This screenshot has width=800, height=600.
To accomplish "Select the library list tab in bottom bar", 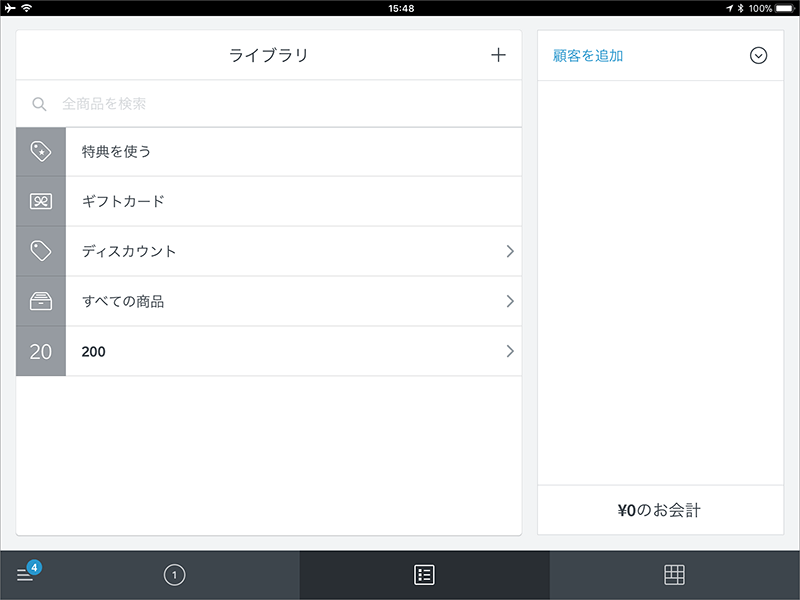I will [424, 575].
